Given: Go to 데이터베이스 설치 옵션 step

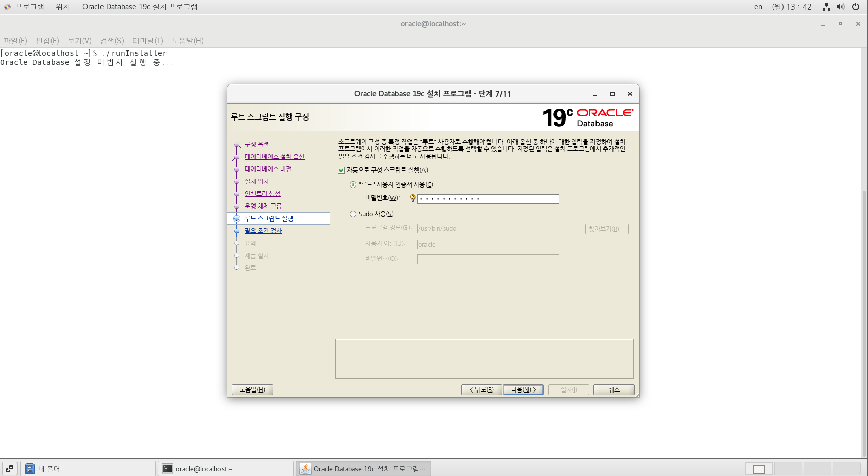Looking at the screenshot, I should point(275,157).
